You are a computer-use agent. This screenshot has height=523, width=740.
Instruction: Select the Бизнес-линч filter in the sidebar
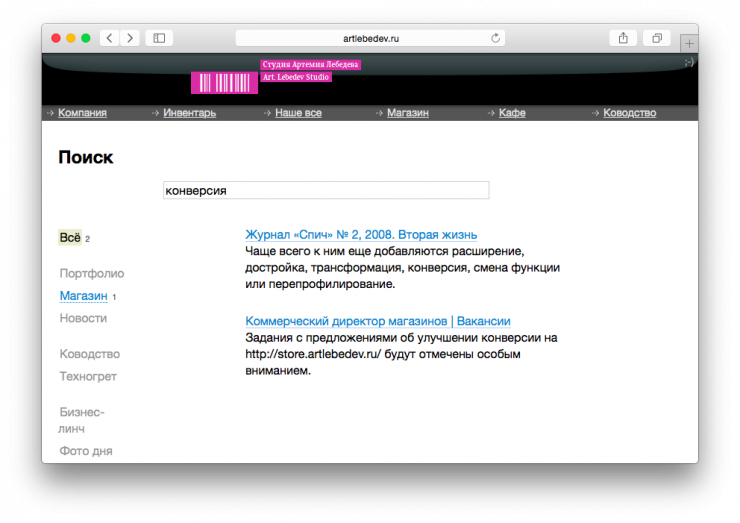[82, 421]
